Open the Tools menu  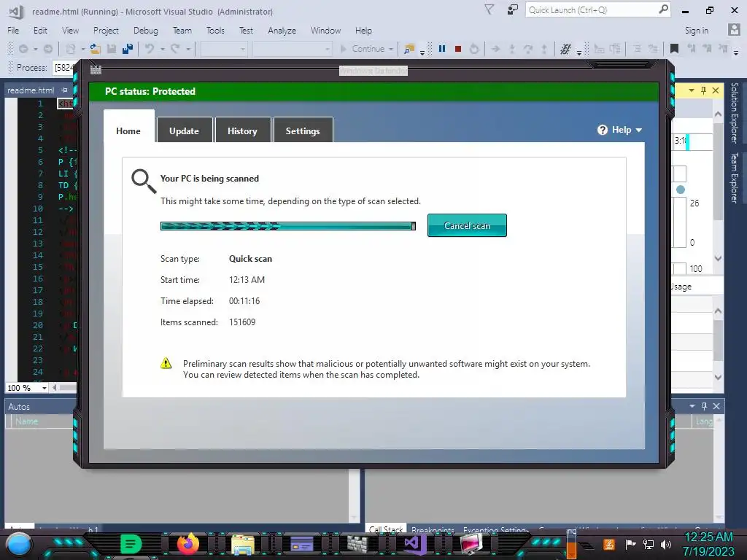point(215,31)
